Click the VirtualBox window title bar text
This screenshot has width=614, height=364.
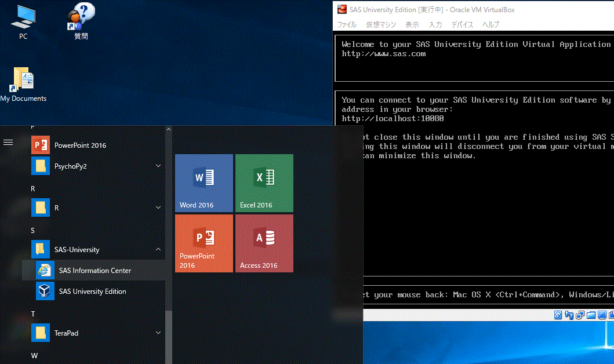pyautogui.click(x=432, y=10)
